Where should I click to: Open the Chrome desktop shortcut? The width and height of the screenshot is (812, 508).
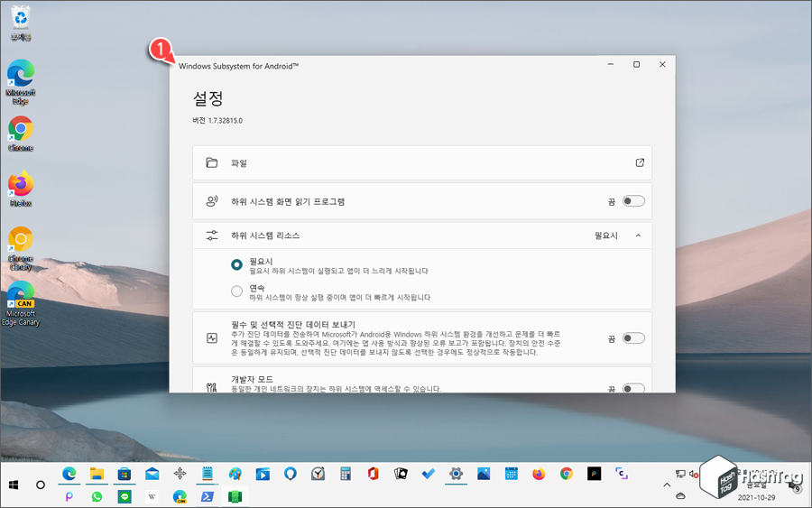click(x=21, y=134)
